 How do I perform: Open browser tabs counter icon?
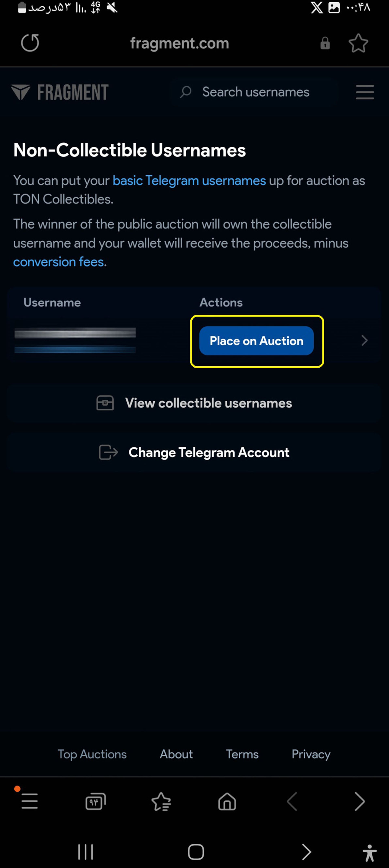pos(96,802)
